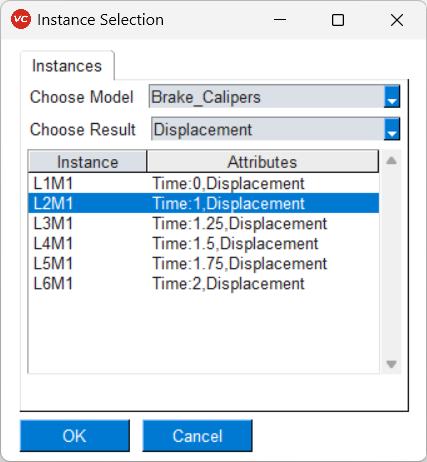Click the Displacement result combo box

click(x=275, y=129)
